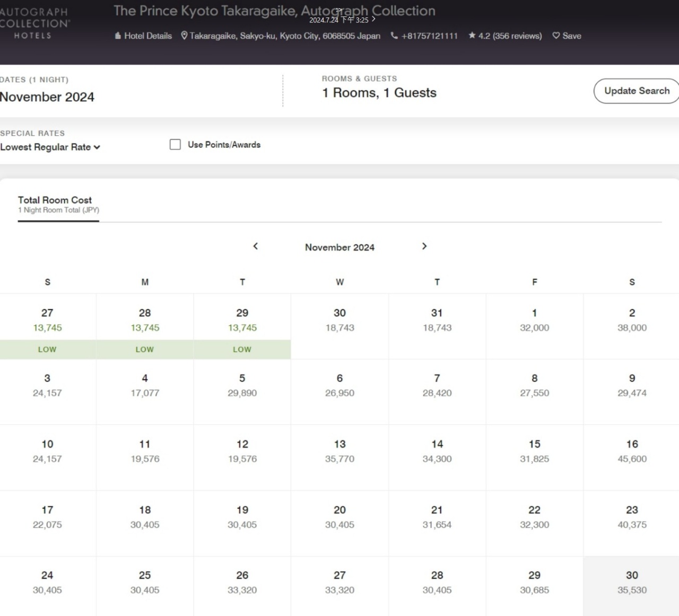Open the 4.2 (356 reviews) link
The height and width of the screenshot is (616, 679).
point(510,36)
